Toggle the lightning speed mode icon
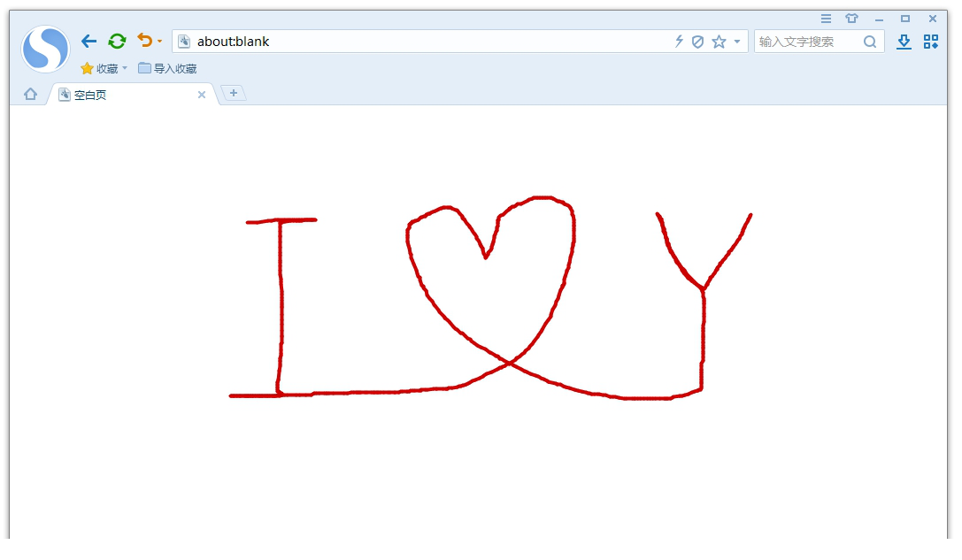Image resolution: width=962 pixels, height=560 pixels. coord(679,42)
